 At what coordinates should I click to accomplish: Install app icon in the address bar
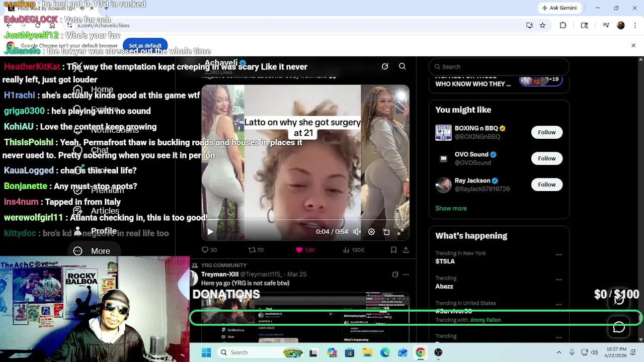[x=529, y=25]
